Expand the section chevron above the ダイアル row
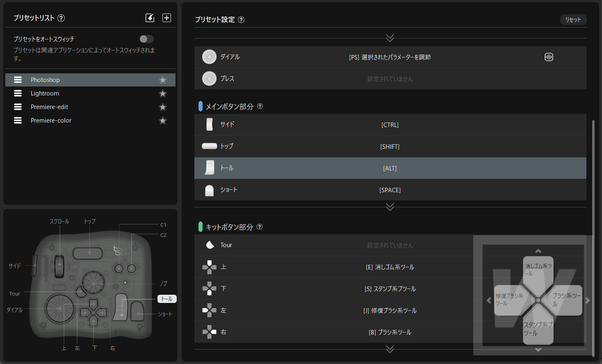Image resolution: width=602 pixels, height=364 pixels. 390,38
